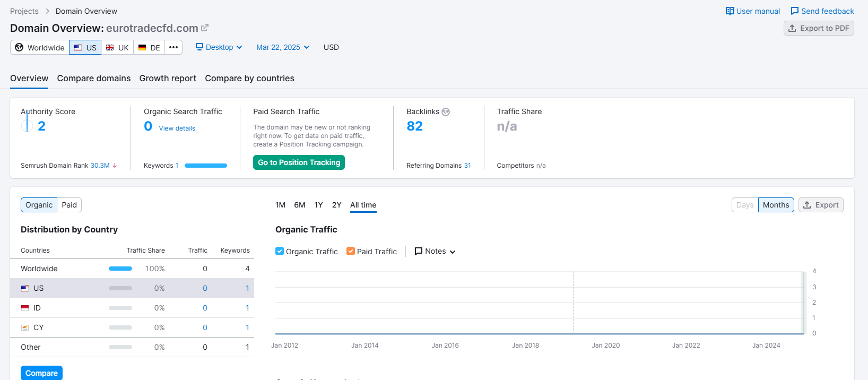This screenshot has width=868, height=380.
Task: Click the Authority Score value 2
Action: [41, 126]
